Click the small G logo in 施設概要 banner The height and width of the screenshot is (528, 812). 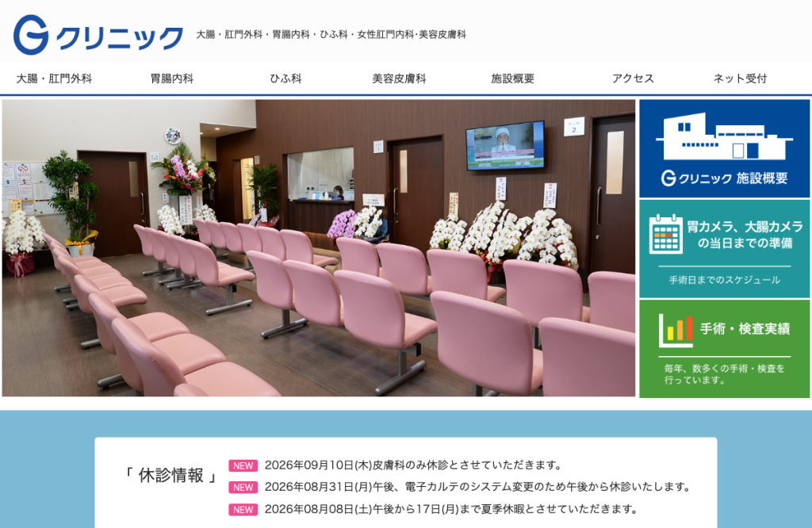(x=668, y=178)
